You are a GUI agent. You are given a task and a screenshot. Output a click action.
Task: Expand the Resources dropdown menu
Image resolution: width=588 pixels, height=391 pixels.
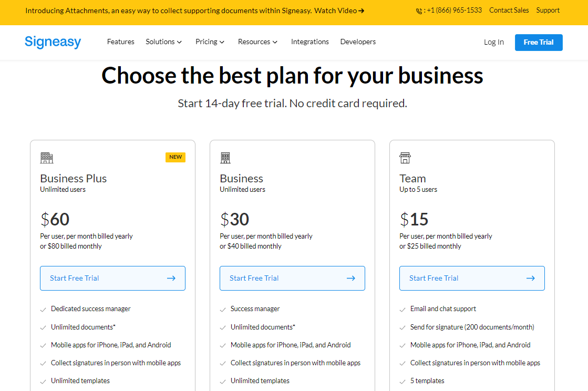(x=257, y=42)
